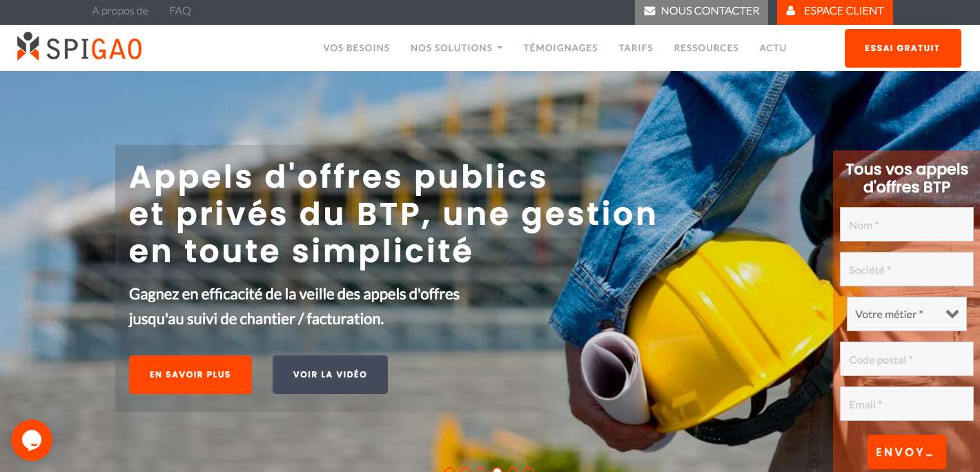Select the last carousel slide dot

point(529,471)
